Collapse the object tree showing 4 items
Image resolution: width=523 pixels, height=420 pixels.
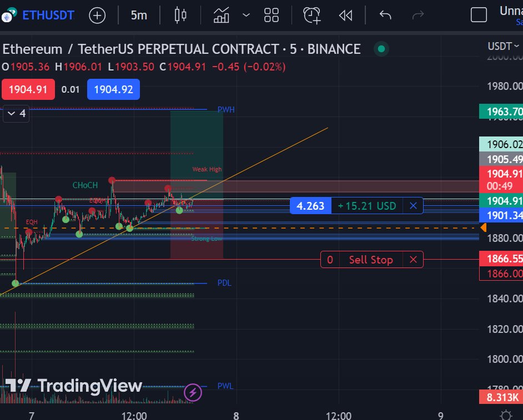(x=14, y=113)
